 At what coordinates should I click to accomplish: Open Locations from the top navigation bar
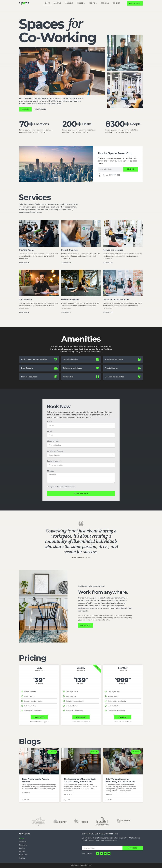[69, 3]
